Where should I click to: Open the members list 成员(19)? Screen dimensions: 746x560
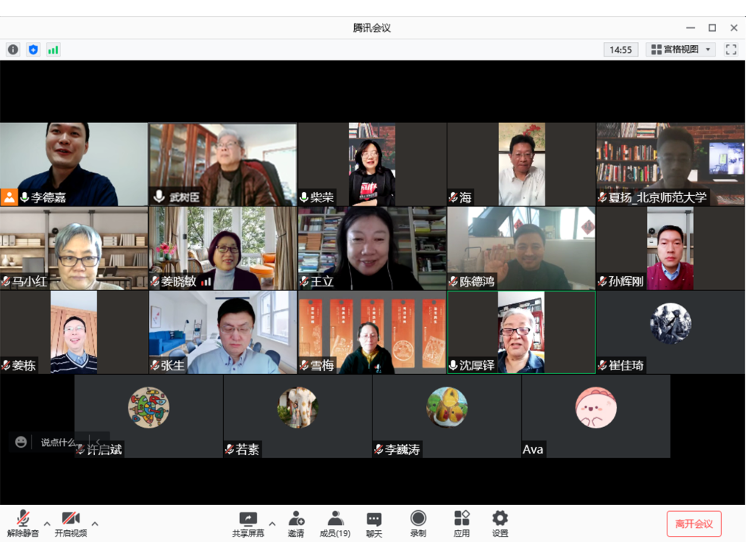click(335, 524)
